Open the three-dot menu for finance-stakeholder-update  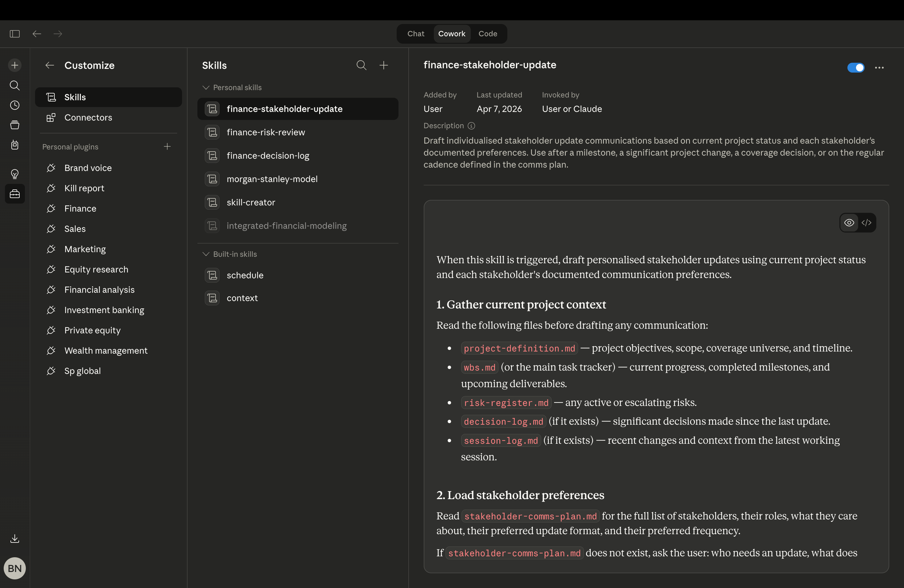pos(879,68)
